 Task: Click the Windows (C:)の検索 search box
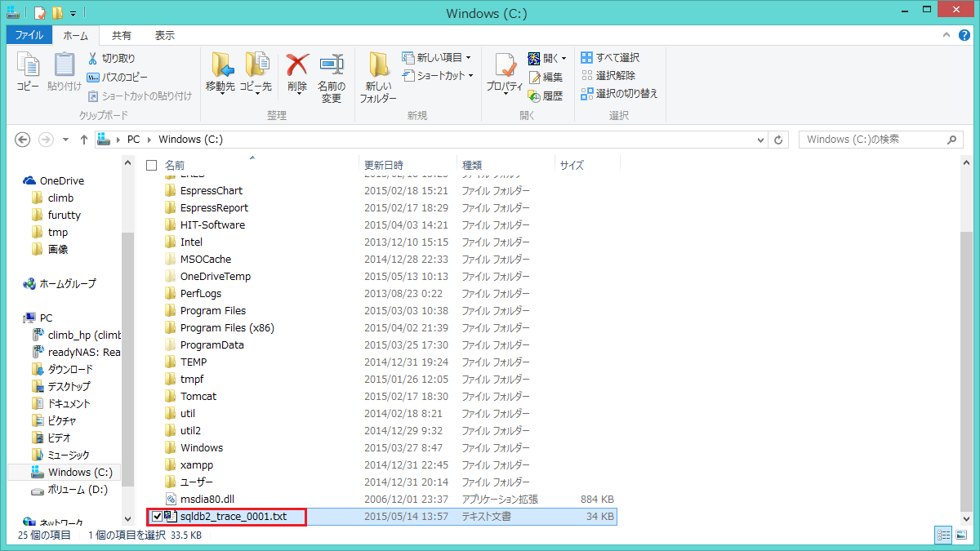click(874, 140)
